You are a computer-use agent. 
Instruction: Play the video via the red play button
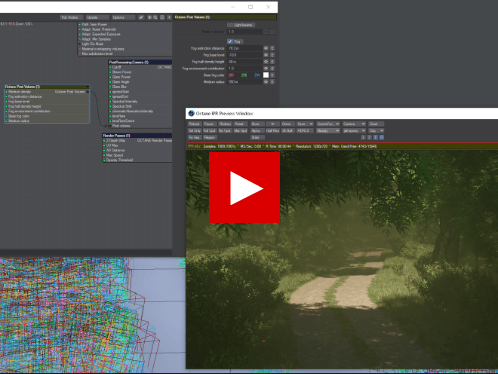[244, 188]
